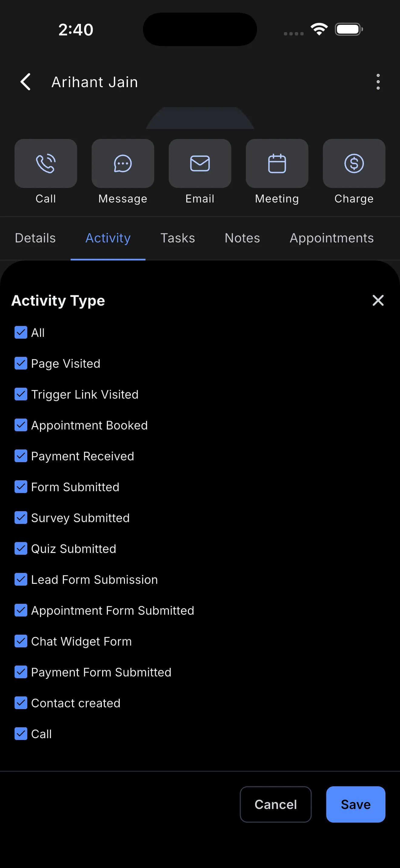This screenshot has height=868, width=400.
Task: Tap the Email envelope icon
Action: (200, 163)
